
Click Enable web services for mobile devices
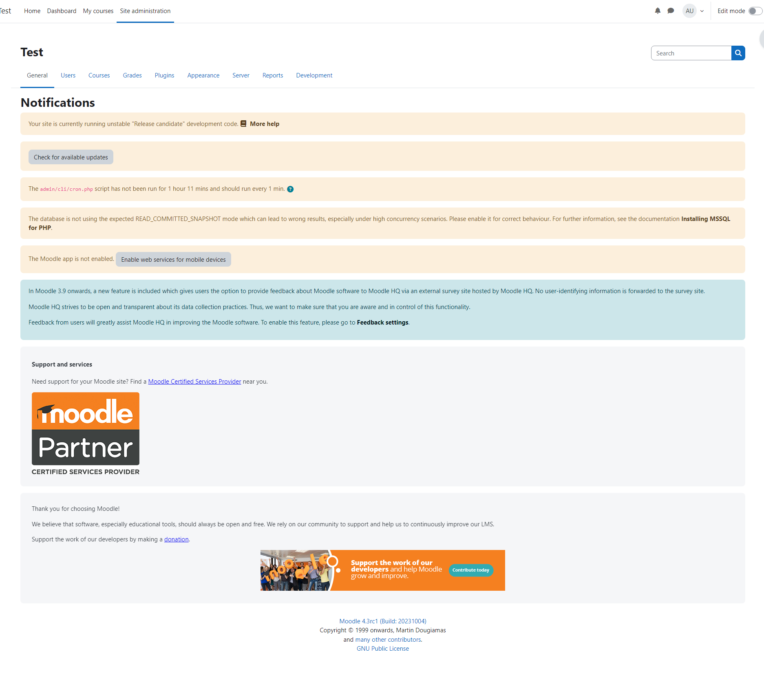point(173,259)
